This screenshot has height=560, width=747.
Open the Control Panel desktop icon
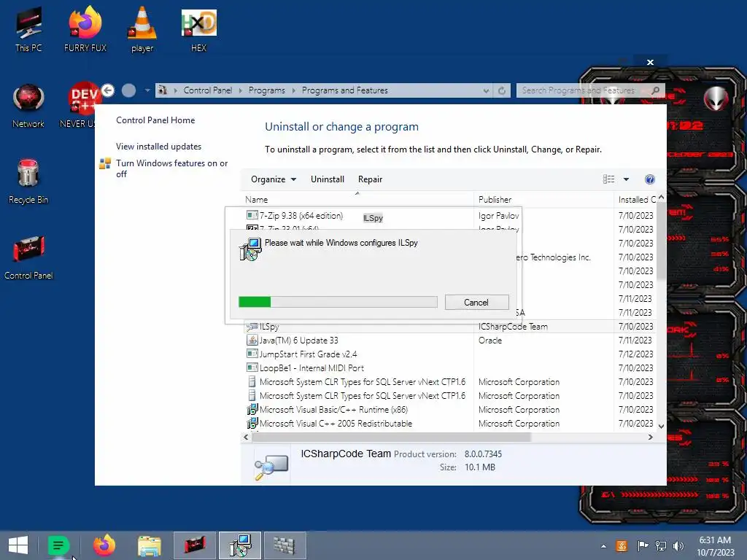coord(28,257)
